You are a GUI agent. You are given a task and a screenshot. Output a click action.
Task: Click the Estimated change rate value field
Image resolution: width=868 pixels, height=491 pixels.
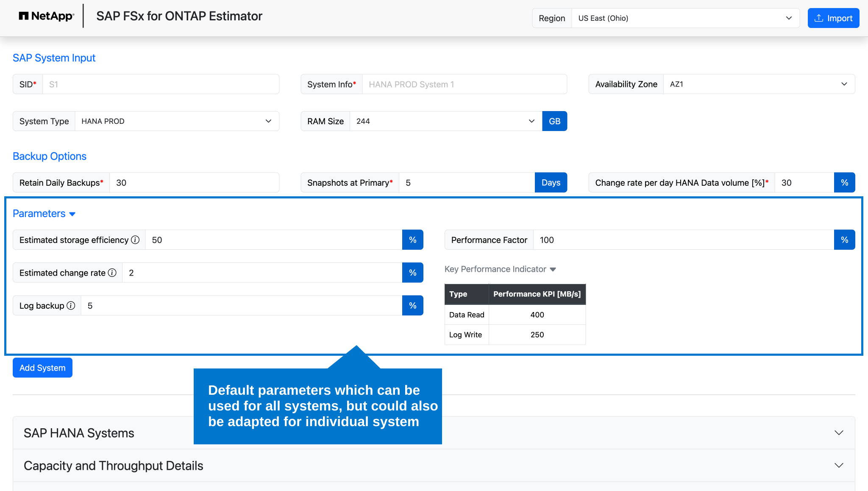click(262, 273)
